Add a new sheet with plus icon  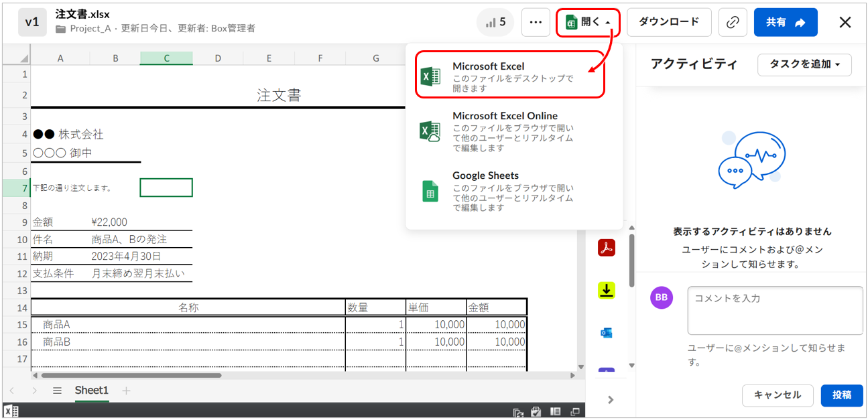pos(126,391)
